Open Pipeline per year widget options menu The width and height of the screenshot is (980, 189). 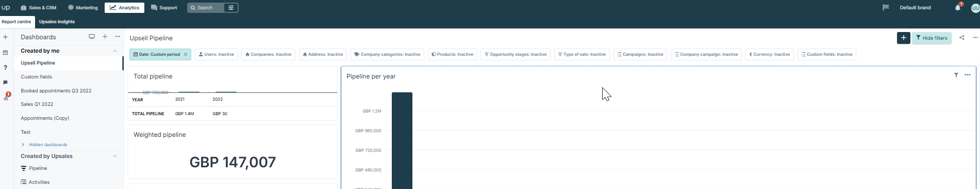(x=967, y=75)
